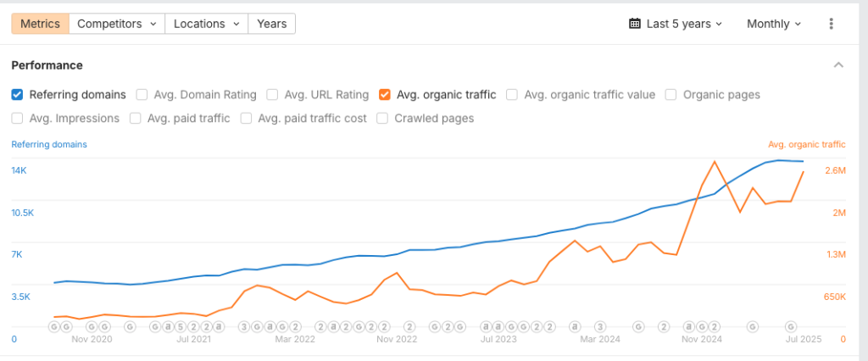Click the Metrics tab button

tap(40, 24)
